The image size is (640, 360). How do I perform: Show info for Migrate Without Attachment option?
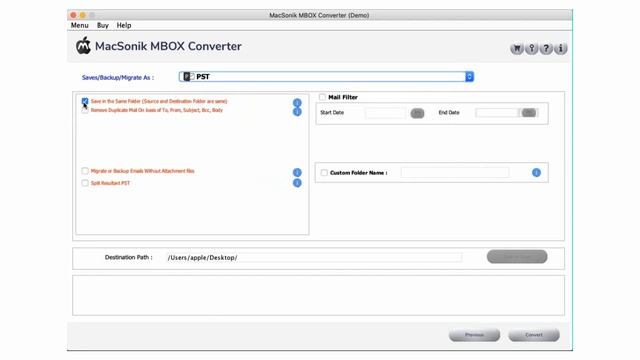297,173
